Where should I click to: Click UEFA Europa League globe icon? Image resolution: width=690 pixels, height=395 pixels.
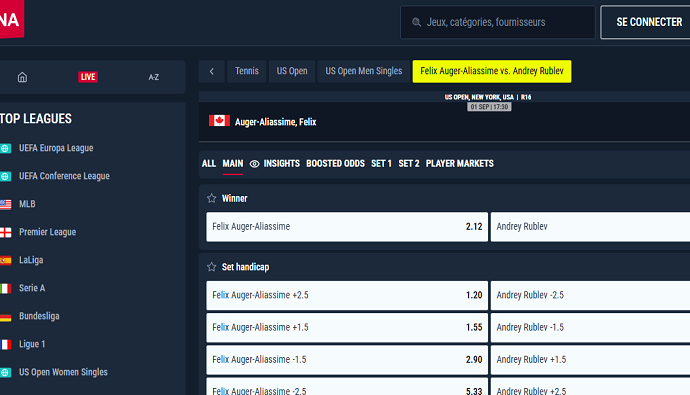coord(5,148)
